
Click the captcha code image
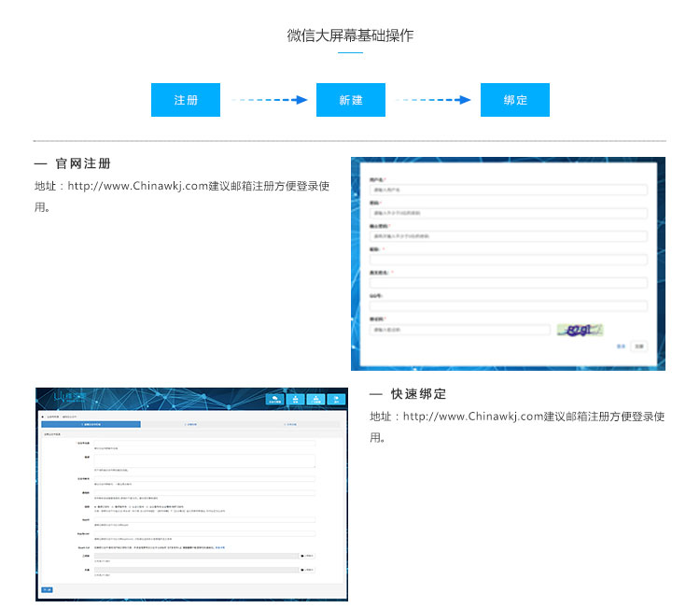click(580, 330)
